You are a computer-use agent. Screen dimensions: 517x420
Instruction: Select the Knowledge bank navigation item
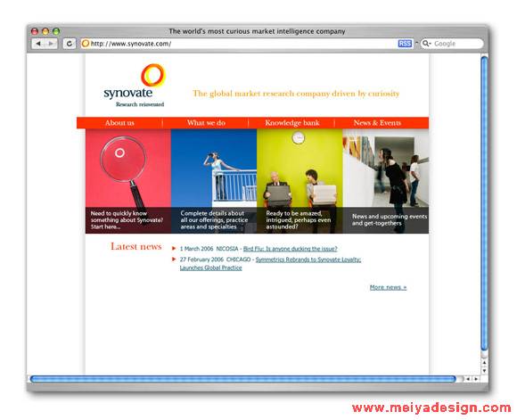click(292, 123)
